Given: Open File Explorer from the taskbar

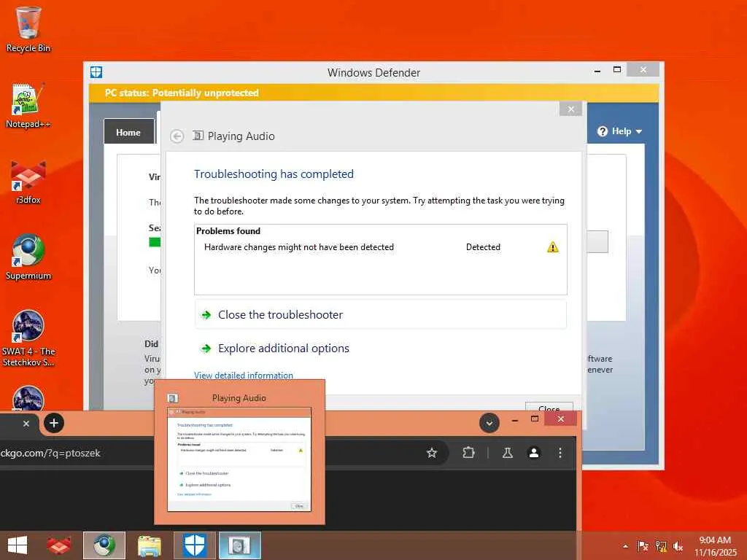Looking at the screenshot, I should pos(149,545).
